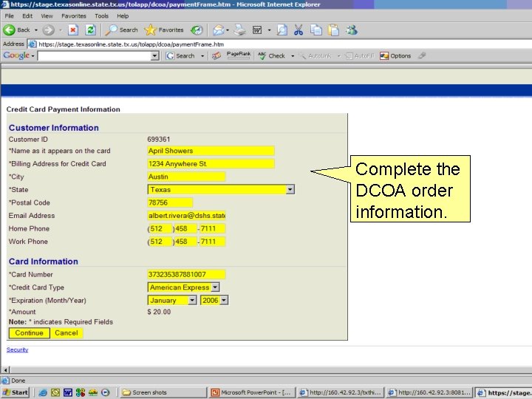Open the Edit menu
The image size is (532, 399).
point(27,16)
